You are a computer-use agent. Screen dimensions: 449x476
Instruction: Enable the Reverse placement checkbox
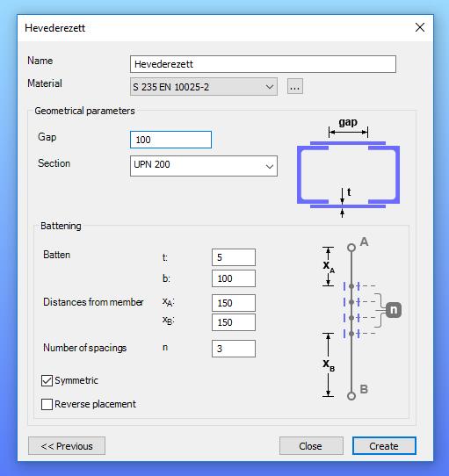pos(47,404)
